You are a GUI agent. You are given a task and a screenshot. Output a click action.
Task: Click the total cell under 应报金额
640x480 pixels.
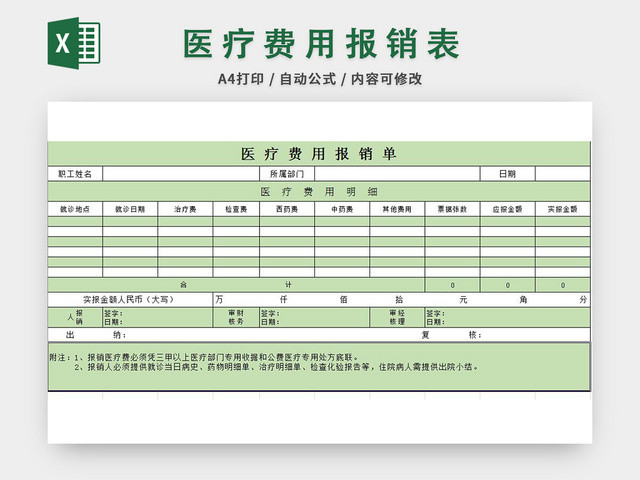[x=507, y=285]
